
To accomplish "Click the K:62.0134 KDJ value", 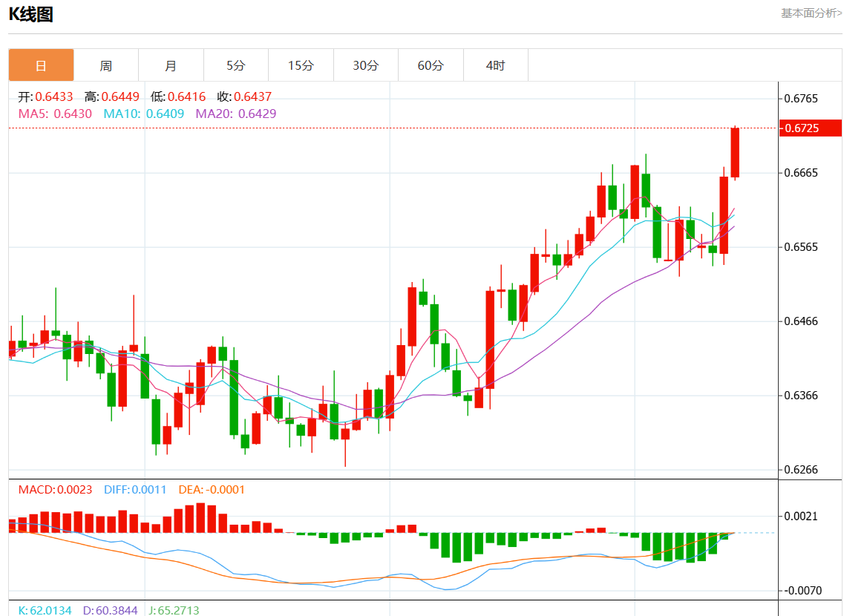I will tap(45, 610).
